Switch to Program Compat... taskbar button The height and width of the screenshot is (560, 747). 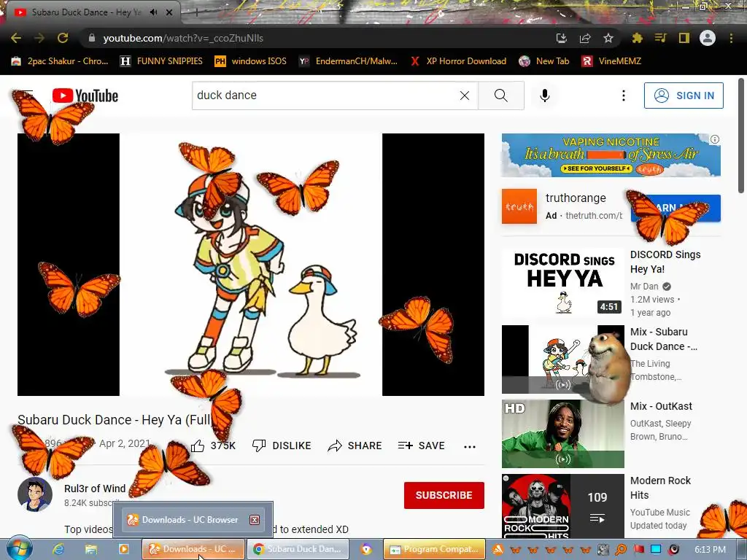435,549
